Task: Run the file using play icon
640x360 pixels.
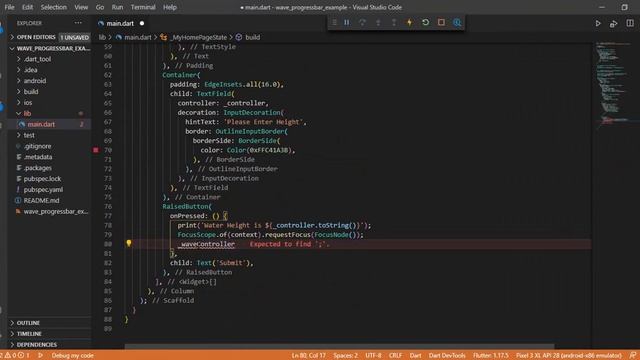Action: pyautogui.click(x=598, y=24)
